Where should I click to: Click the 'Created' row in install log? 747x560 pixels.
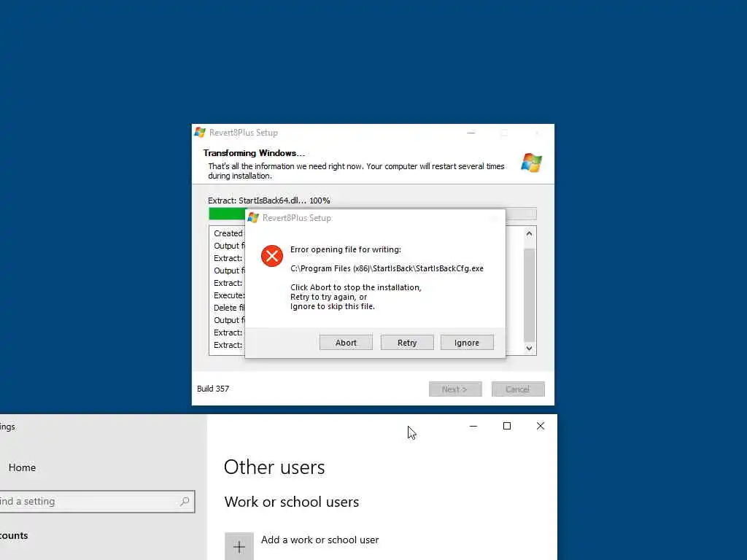point(228,233)
